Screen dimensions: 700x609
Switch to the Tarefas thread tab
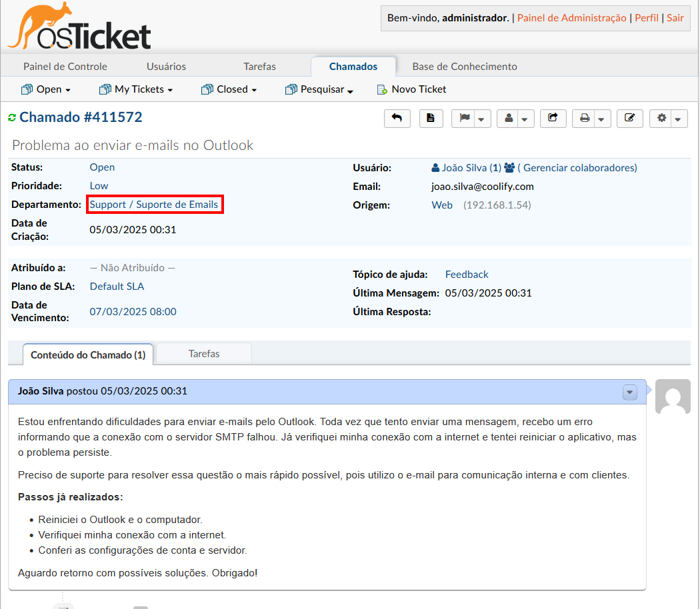[x=204, y=354]
